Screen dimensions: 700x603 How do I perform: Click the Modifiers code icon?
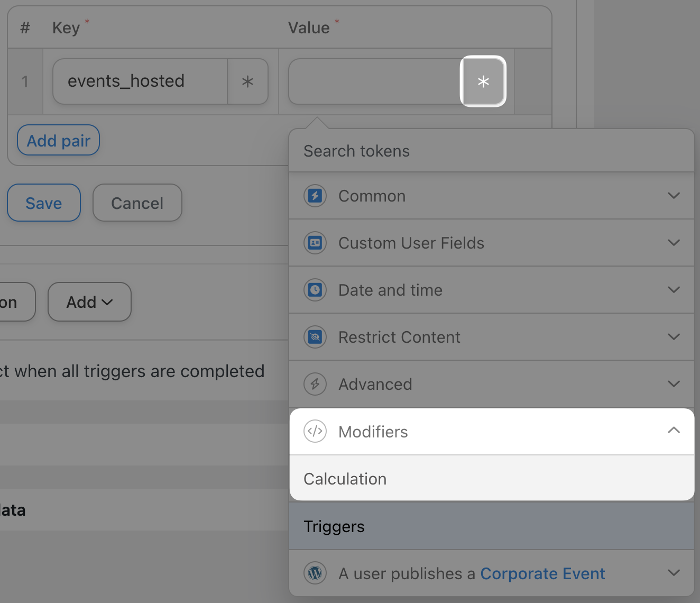click(x=315, y=432)
